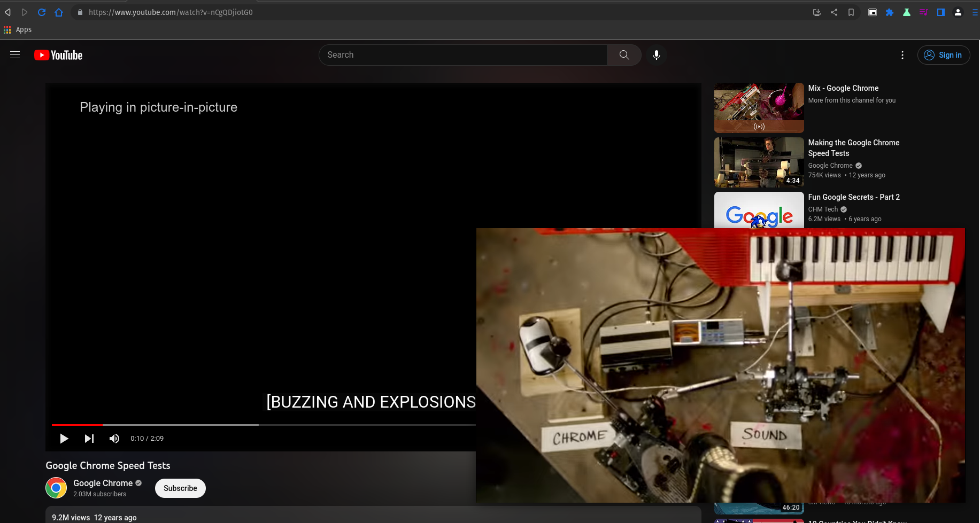The width and height of the screenshot is (980, 523).
Task: Open the Apps bookmarks shortcut
Action: [18, 29]
